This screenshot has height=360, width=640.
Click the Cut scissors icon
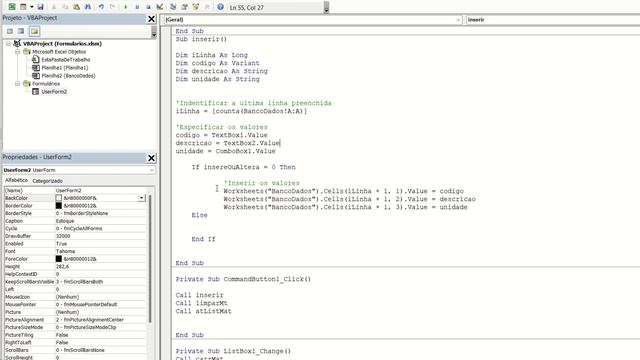coord(53,7)
